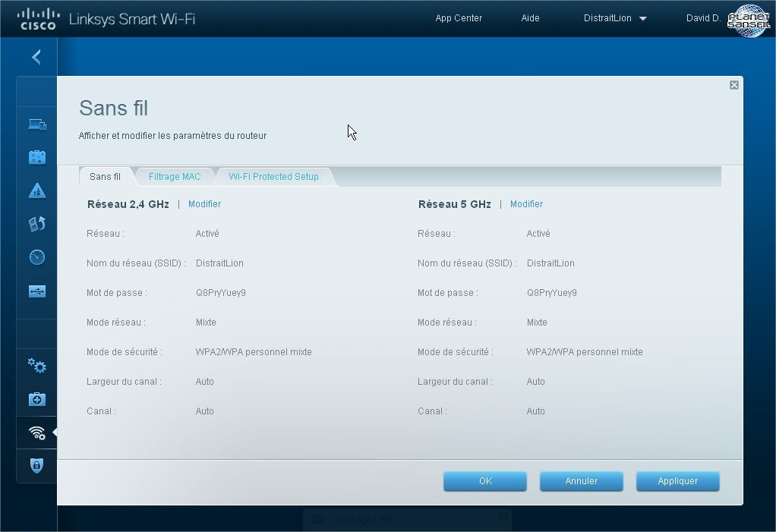This screenshot has width=776, height=532.
Task: Click the back arrow in the sidebar
Action: (36, 57)
